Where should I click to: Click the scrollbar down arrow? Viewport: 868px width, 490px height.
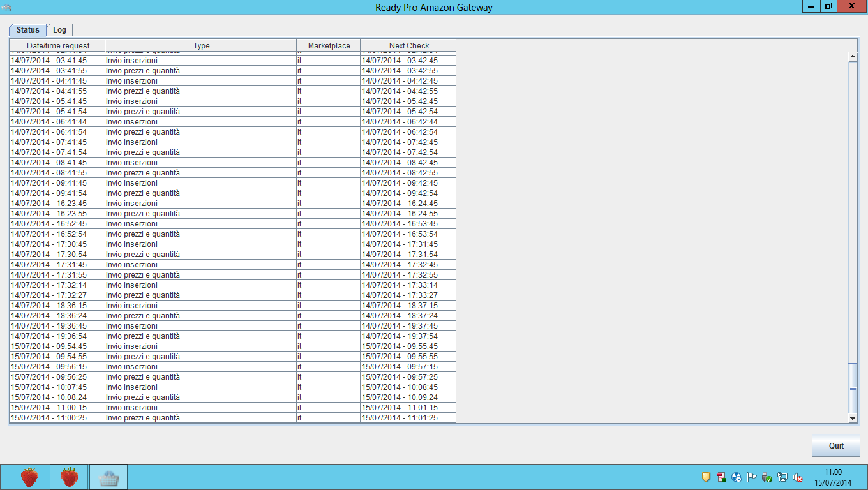853,418
